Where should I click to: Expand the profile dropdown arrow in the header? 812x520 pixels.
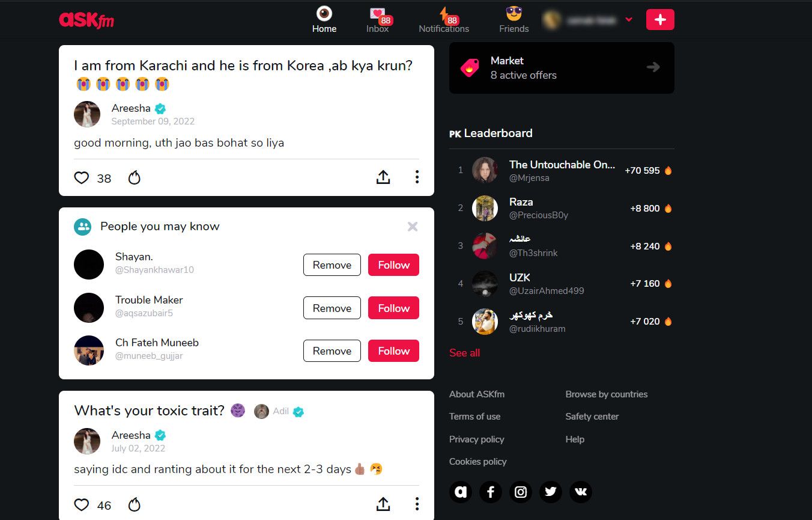pos(629,20)
